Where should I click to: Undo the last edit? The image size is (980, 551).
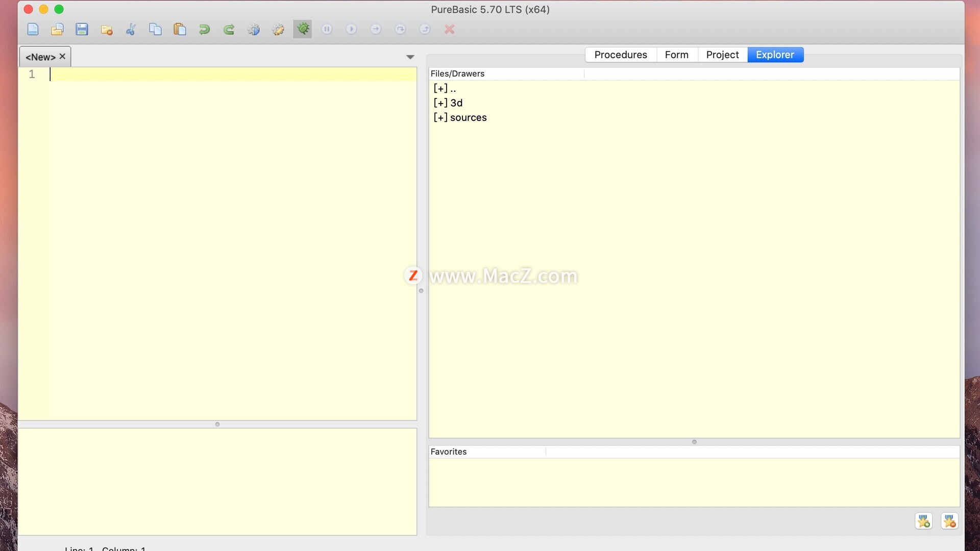pyautogui.click(x=204, y=29)
